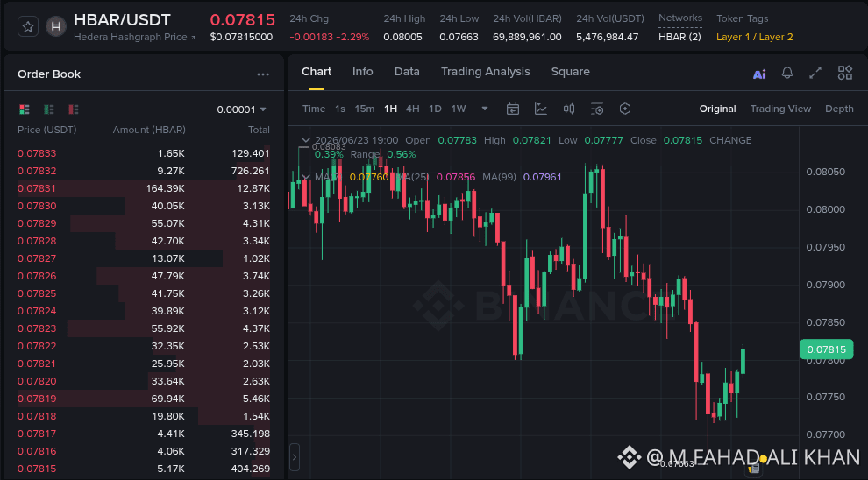Show buy orders only in order book
The image size is (868, 480).
coord(49,109)
